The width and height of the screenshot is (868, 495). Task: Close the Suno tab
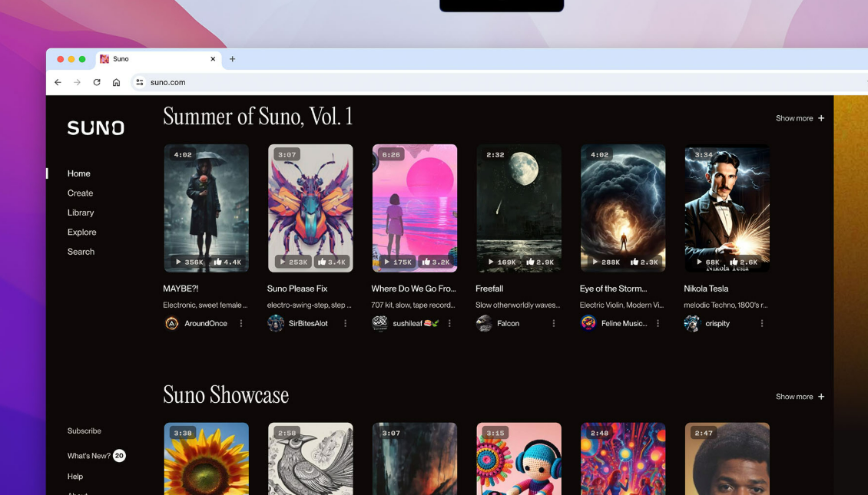tap(213, 59)
